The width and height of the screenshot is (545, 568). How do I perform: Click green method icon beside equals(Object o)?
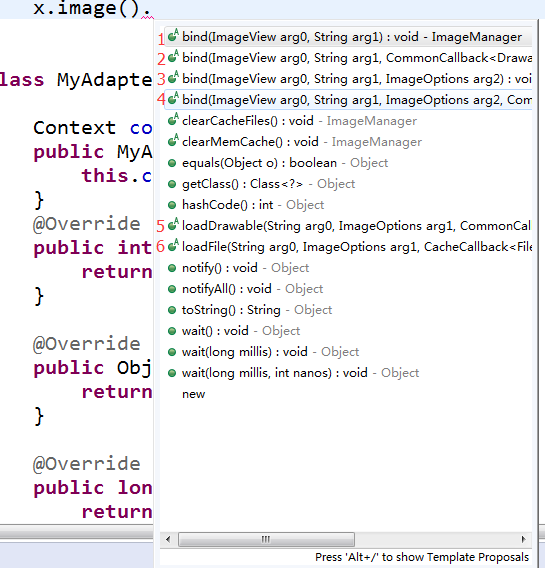click(172, 163)
